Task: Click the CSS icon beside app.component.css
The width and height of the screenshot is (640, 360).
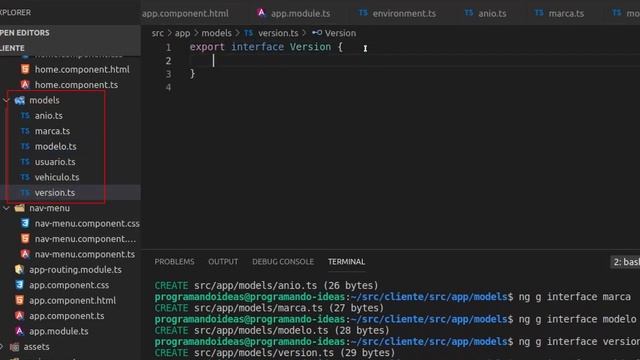Action: [19, 285]
